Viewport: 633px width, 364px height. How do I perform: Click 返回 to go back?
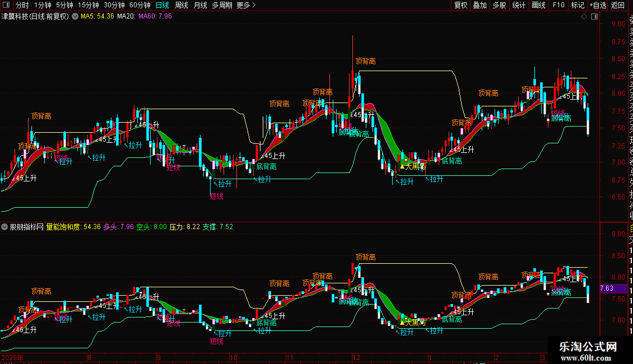click(x=618, y=5)
